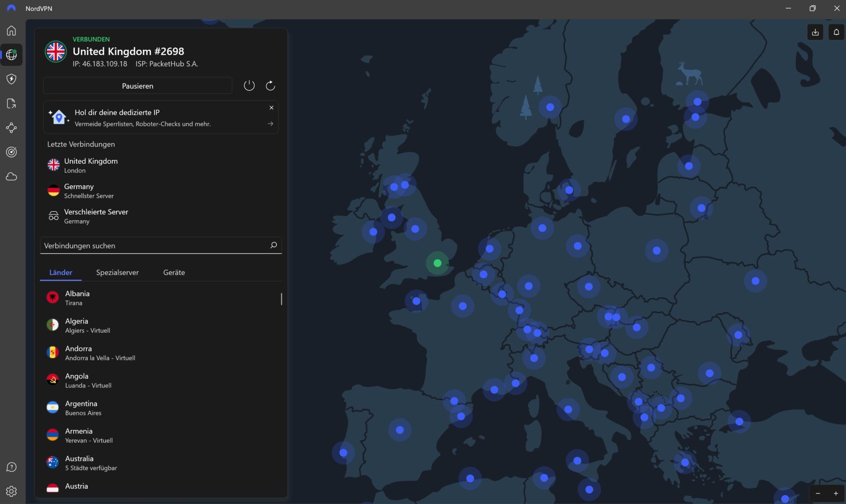Open Meshnet icon in sidebar
The image size is (846, 504).
point(11,128)
